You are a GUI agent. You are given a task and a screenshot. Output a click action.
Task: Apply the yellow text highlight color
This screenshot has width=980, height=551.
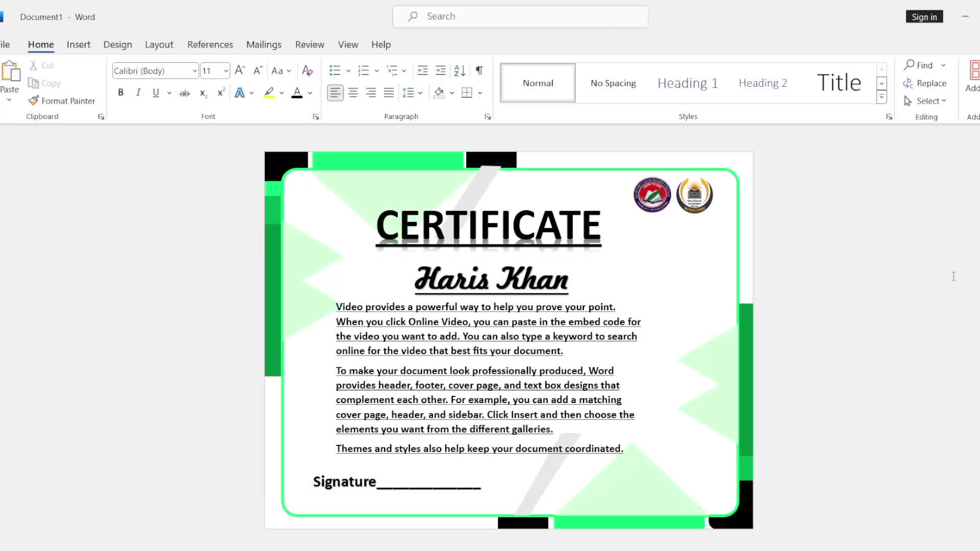269,93
